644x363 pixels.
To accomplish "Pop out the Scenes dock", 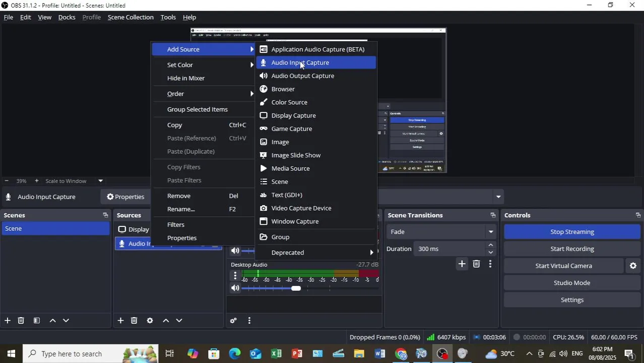I will (105, 215).
